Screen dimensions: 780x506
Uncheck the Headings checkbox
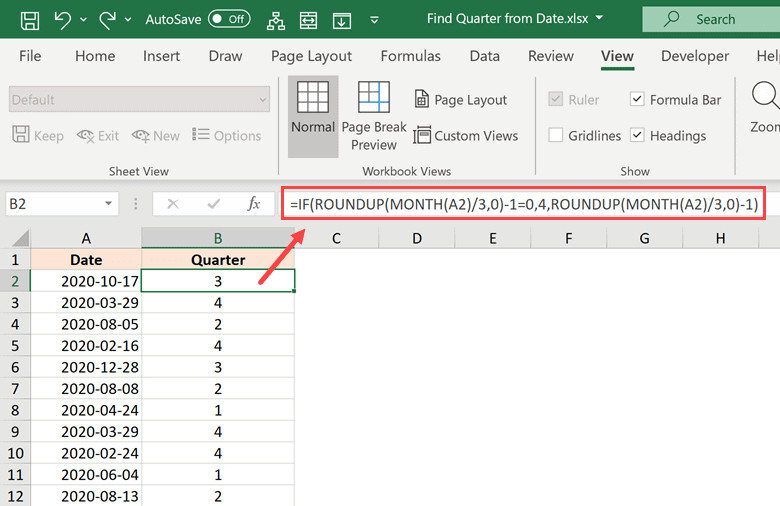coord(637,136)
